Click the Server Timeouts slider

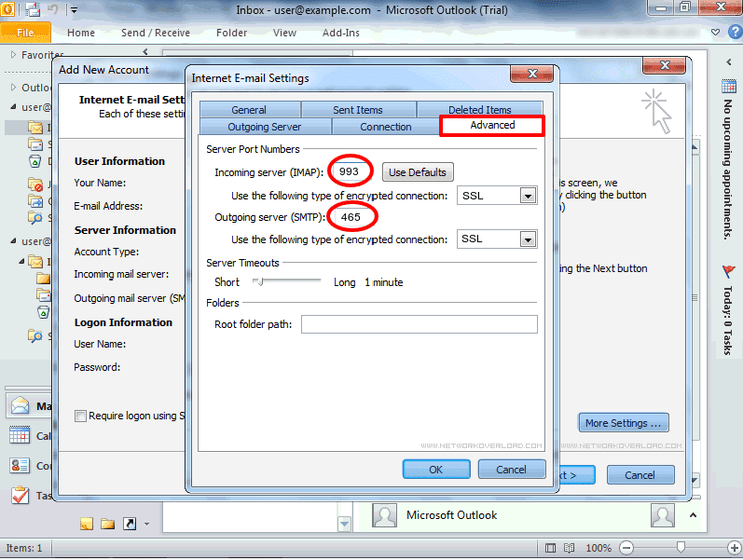(287, 281)
